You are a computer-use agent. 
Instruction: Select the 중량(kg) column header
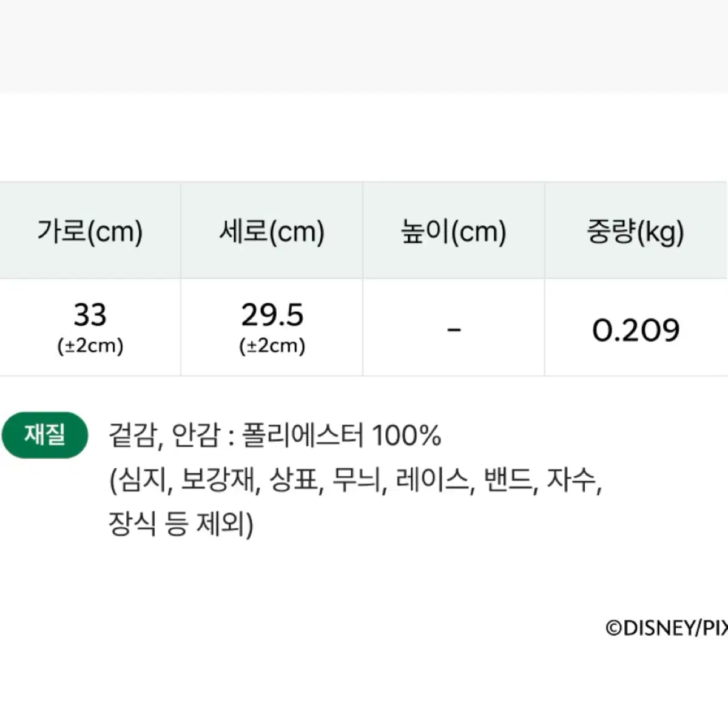[x=636, y=231]
